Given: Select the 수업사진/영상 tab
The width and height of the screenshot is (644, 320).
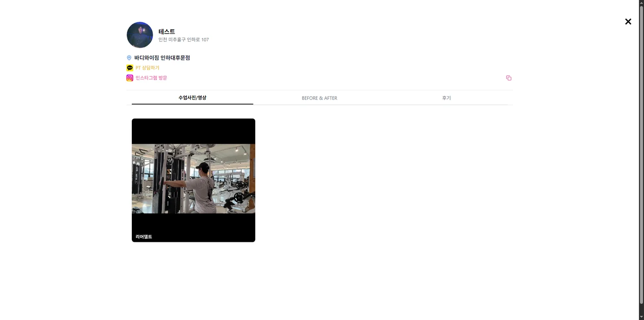Looking at the screenshot, I should [x=192, y=98].
